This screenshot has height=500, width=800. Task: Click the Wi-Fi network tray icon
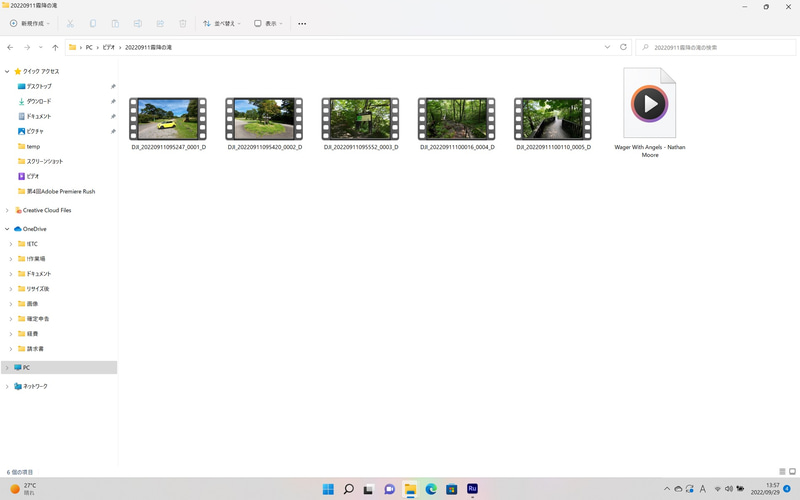(x=717, y=489)
